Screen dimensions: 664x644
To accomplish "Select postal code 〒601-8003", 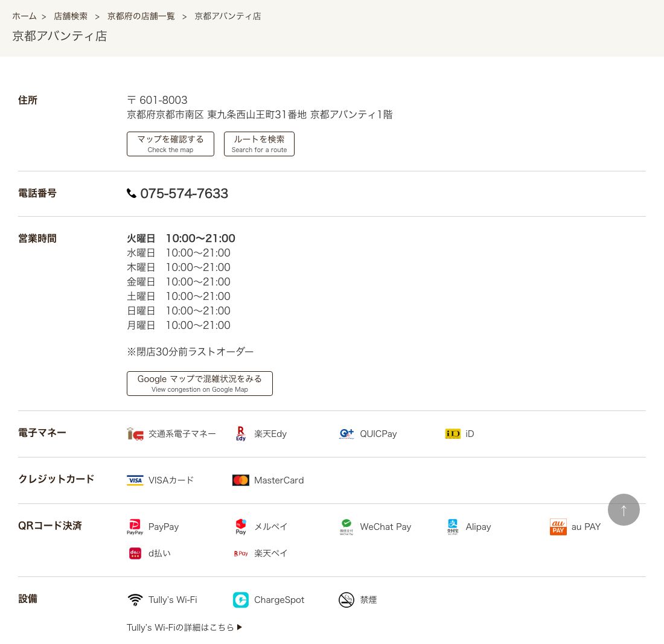I will 157,100.
